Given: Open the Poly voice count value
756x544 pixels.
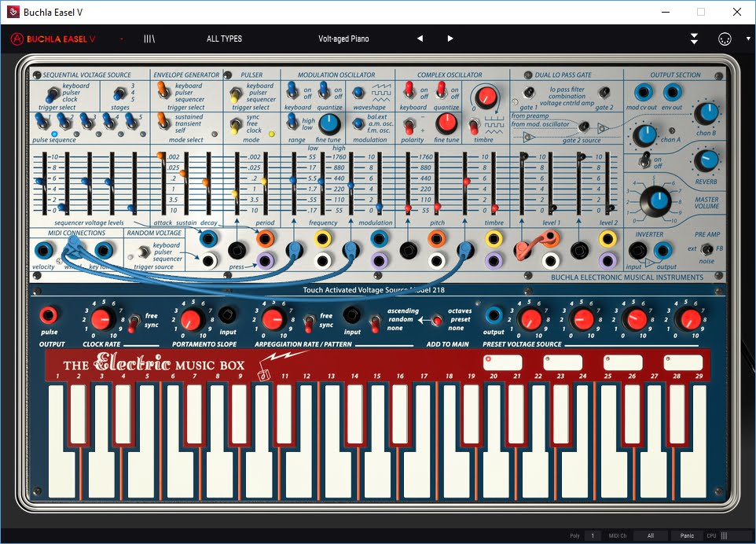Looking at the screenshot, I should (593, 535).
